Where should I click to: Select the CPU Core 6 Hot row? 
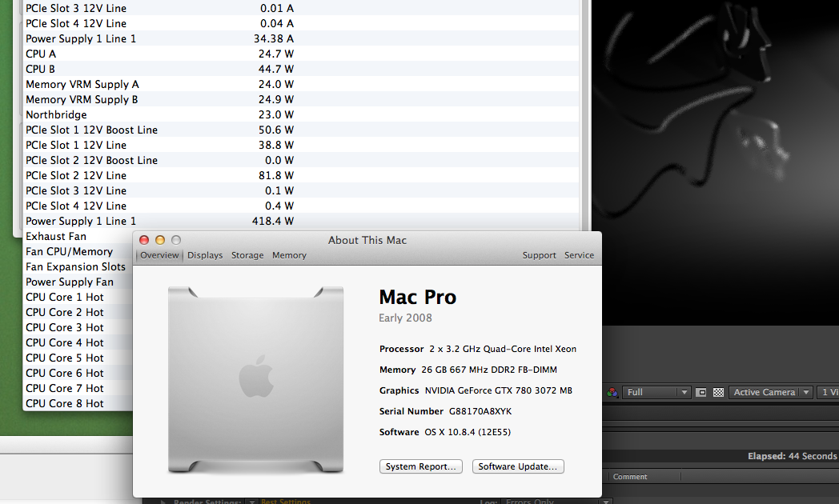pyautogui.click(x=78, y=373)
